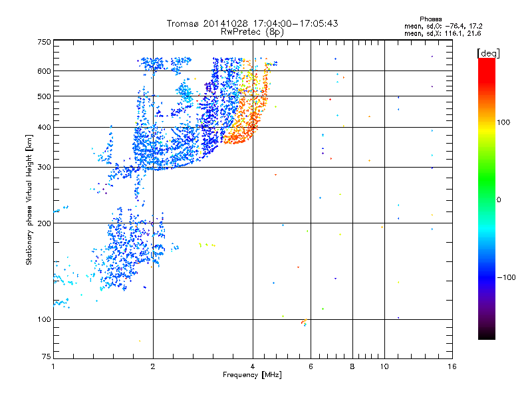Click the y-axis tick label '750'

[x=45, y=42]
